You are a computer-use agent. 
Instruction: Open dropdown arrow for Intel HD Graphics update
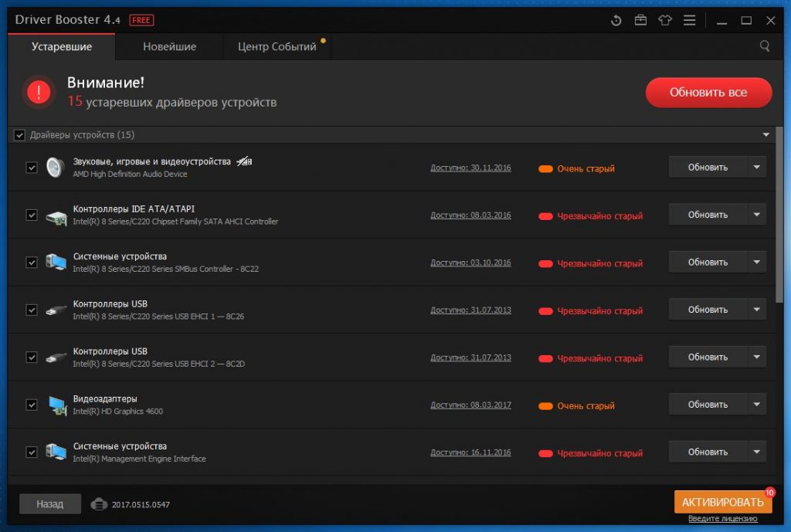(x=757, y=405)
